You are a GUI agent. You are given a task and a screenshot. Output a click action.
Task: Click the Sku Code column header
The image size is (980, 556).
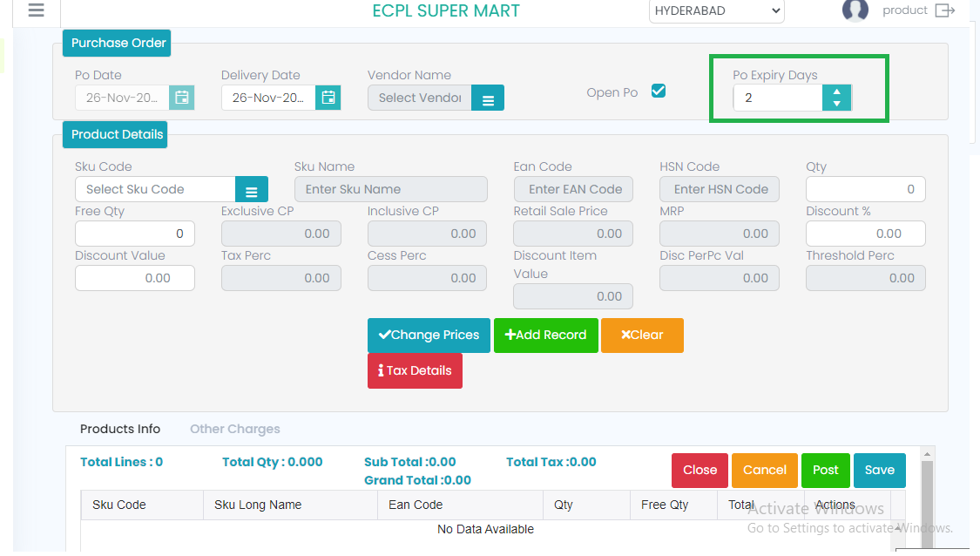(x=142, y=505)
